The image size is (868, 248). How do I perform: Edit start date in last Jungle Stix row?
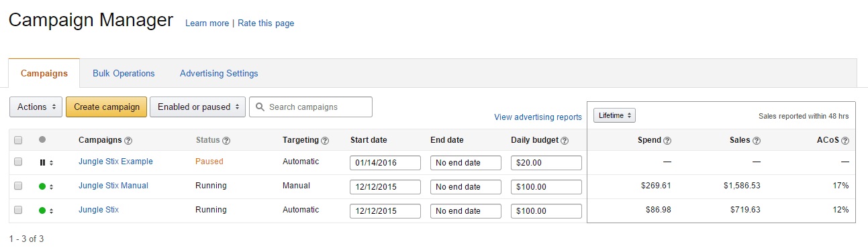coord(385,211)
